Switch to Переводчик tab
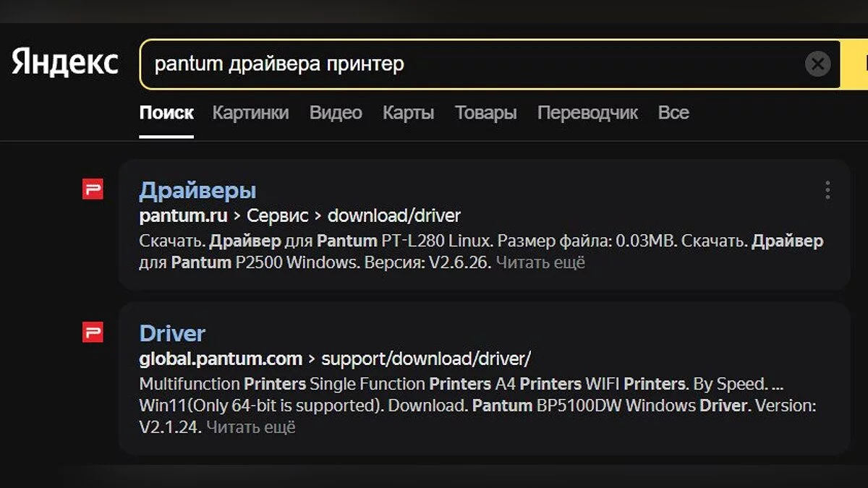The width and height of the screenshot is (868, 488). pos(587,113)
